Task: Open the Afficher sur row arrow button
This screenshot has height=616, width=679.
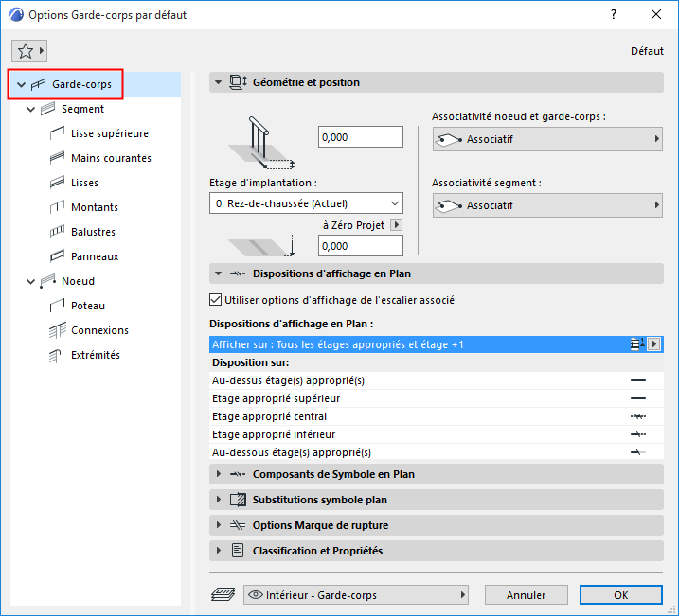Action: pos(653,344)
